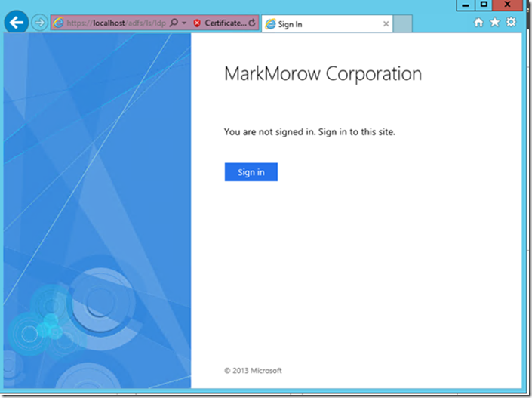The width and height of the screenshot is (532, 398).
Task: Click the Home icon
Action: pos(478,23)
